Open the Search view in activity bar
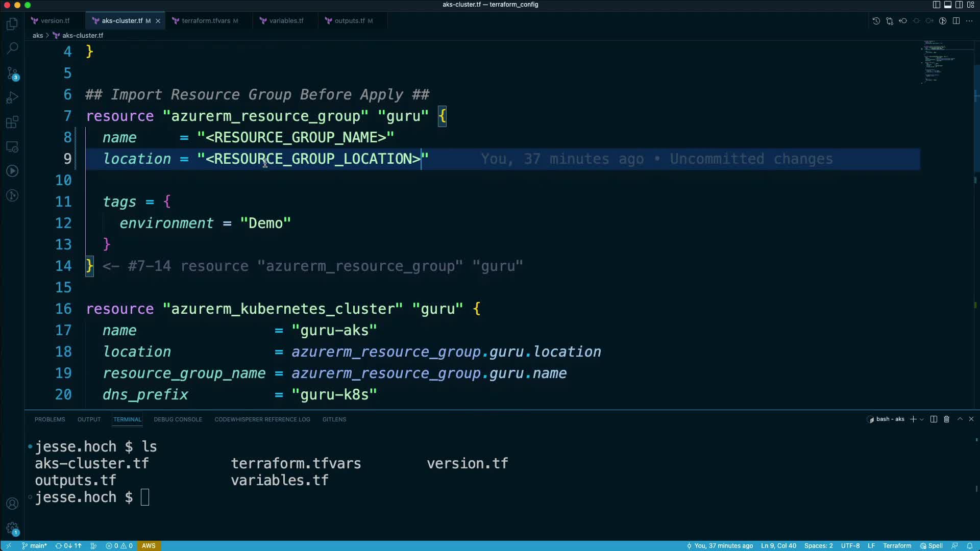 [x=12, y=48]
